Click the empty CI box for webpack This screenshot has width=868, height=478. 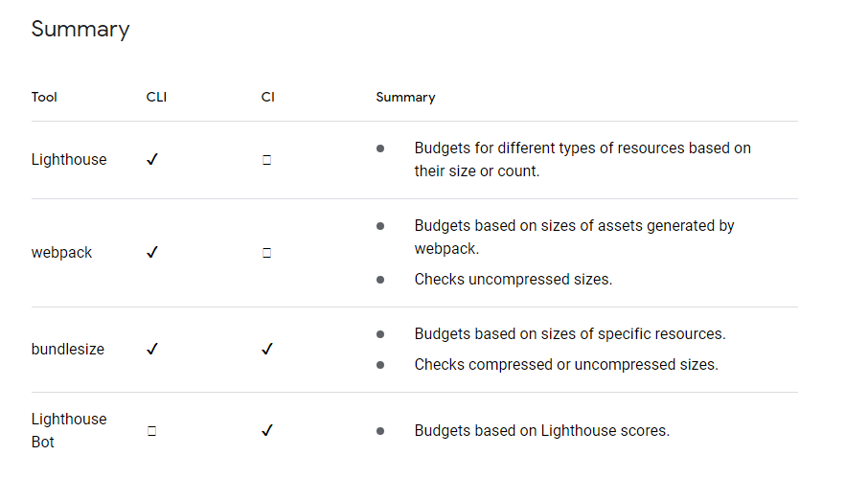[266, 253]
